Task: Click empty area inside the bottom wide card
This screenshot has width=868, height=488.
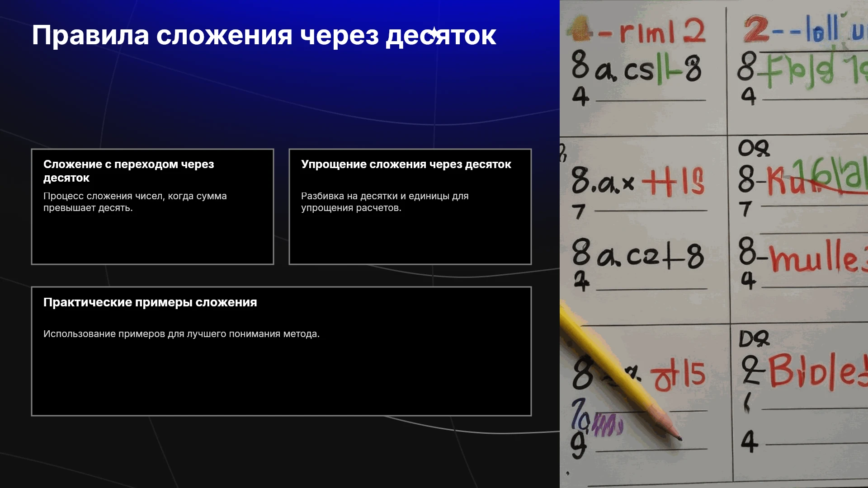Action: tap(281, 380)
